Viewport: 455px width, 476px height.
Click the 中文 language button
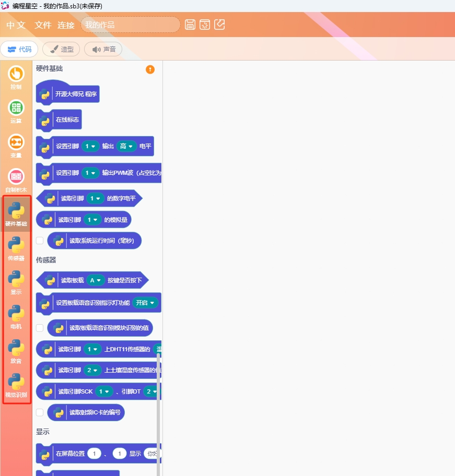pos(16,25)
